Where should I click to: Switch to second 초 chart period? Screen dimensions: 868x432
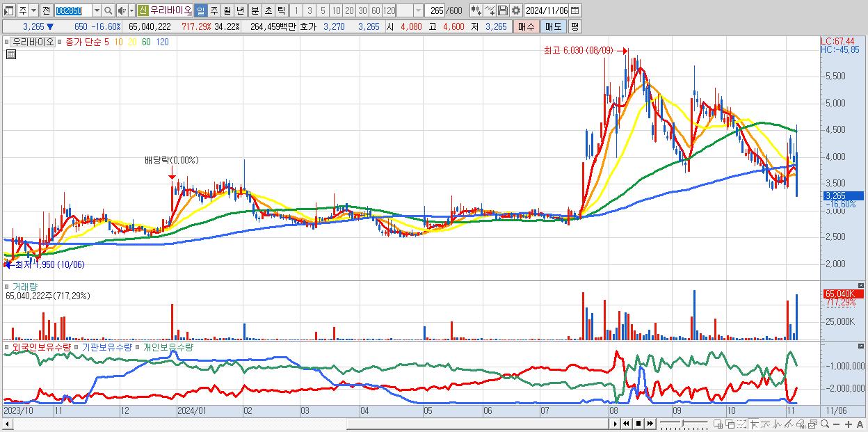tap(268, 11)
